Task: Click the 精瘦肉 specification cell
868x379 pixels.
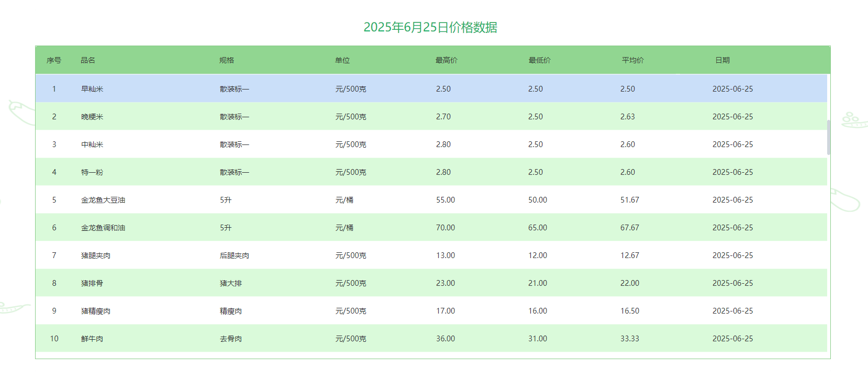Action: (x=231, y=311)
